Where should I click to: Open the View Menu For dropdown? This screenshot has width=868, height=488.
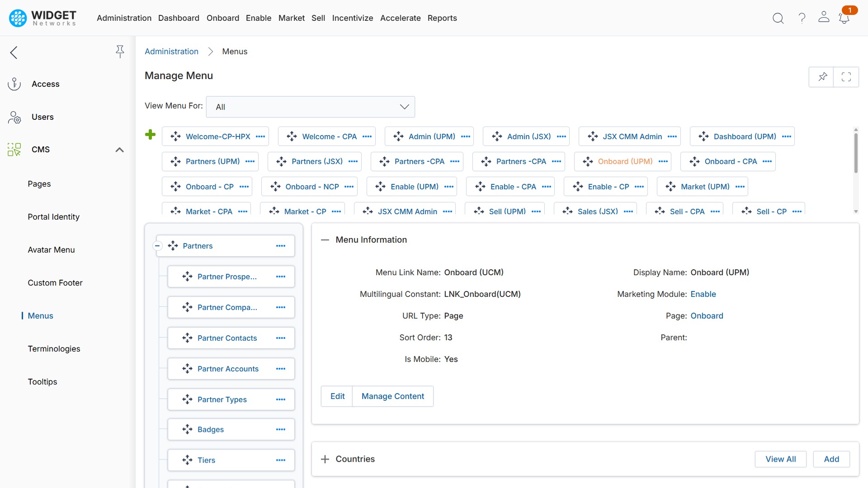(x=310, y=107)
